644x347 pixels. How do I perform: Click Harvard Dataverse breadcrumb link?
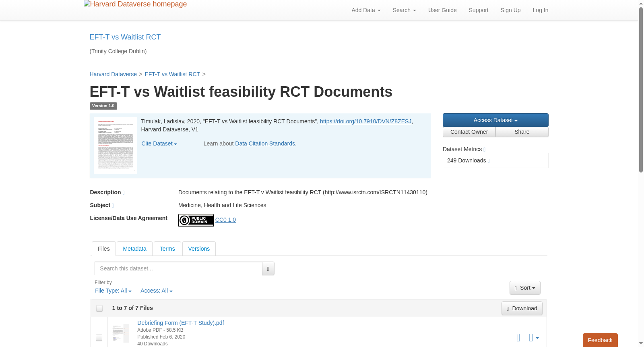pos(113,74)
